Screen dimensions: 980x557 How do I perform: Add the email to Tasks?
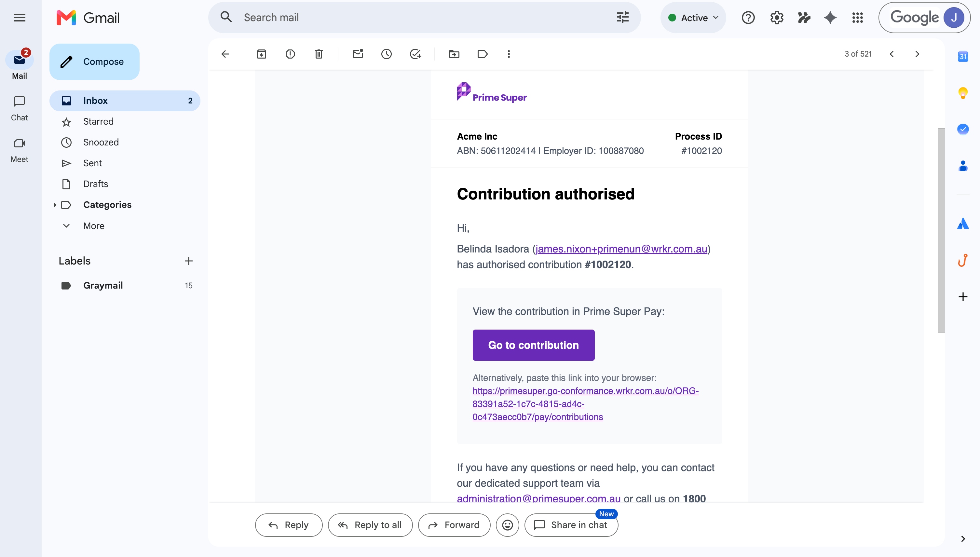coord(415,54)
